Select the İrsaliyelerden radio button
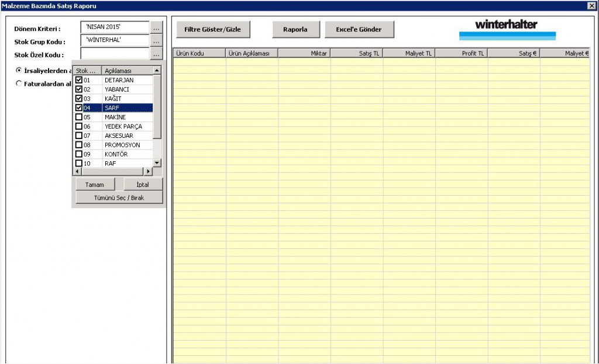Image resolution: width=599 pixels, height=364 pixels. pyautogui.click(x=19, y=70)
